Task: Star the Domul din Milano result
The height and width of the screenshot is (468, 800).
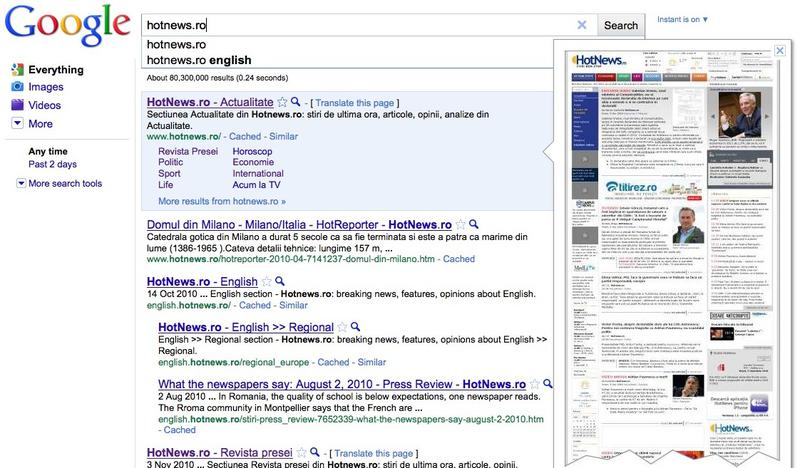Action: [x=461, y=224]
